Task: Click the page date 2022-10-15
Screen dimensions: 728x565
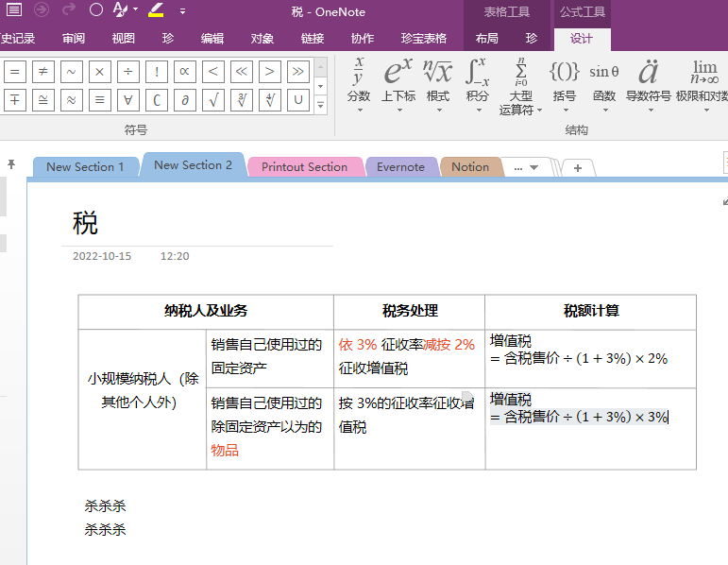Action: (x=102, y=256)
